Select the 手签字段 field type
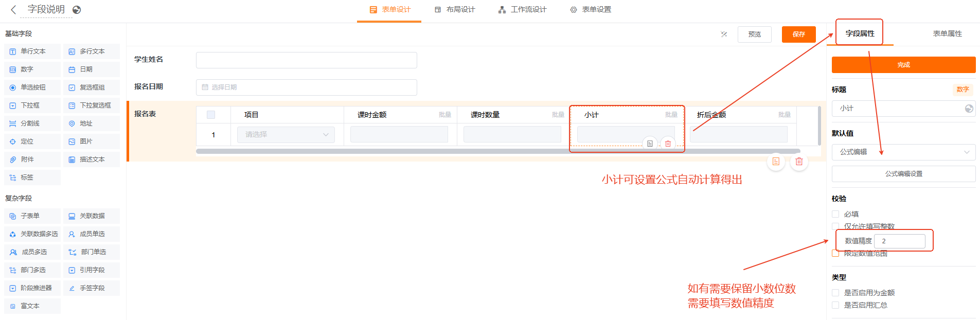This screenshot has height=320, width=980. [x=92, y=288]
